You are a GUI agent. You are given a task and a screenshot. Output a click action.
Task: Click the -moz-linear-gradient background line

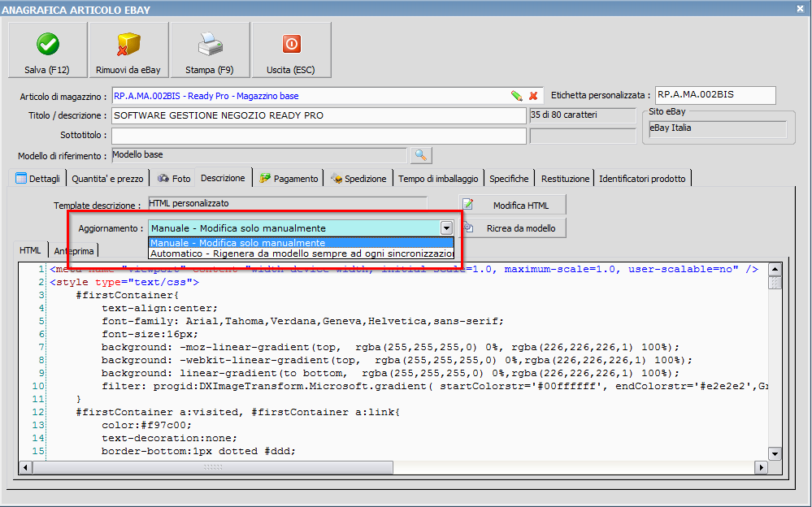tap(390, 347)
